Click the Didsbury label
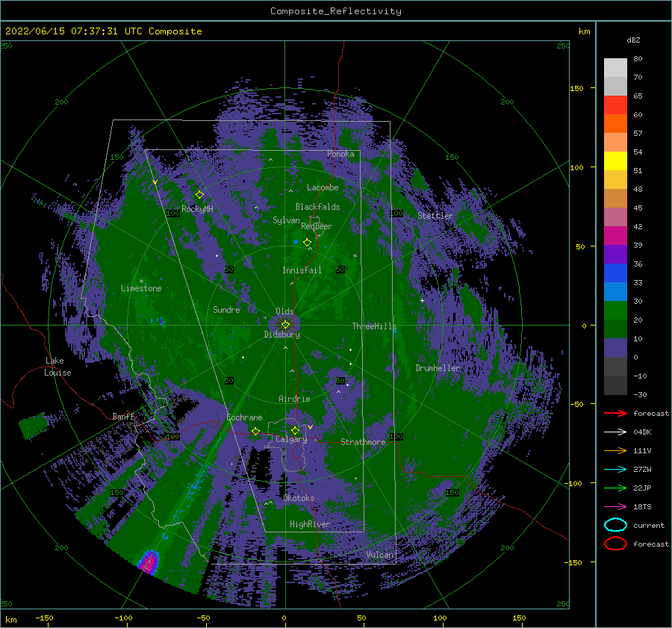 (x=282, y=335)
